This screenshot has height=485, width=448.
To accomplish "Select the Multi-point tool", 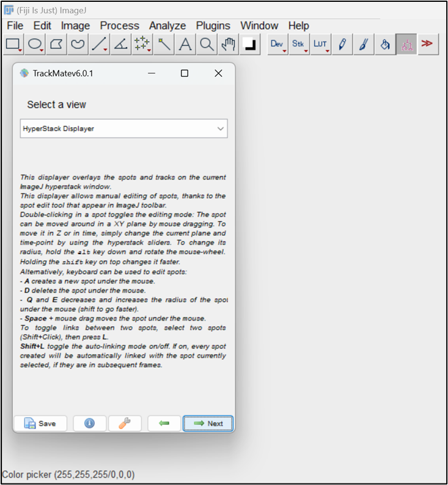I will (142, 44).
